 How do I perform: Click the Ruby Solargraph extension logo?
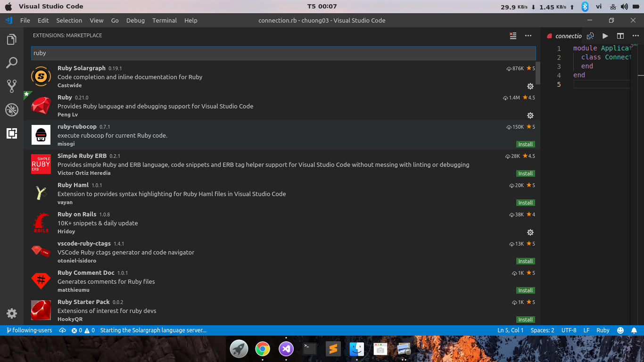click(x=41, y=76)
